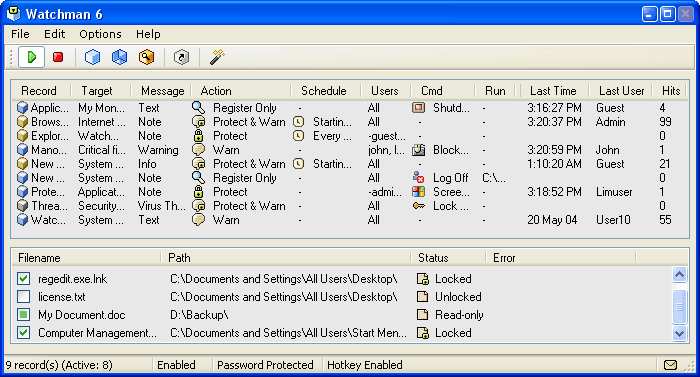Viewport: 700px width, 377px height.
Task: Click the Log Off command icon
Action: (418, 178)
